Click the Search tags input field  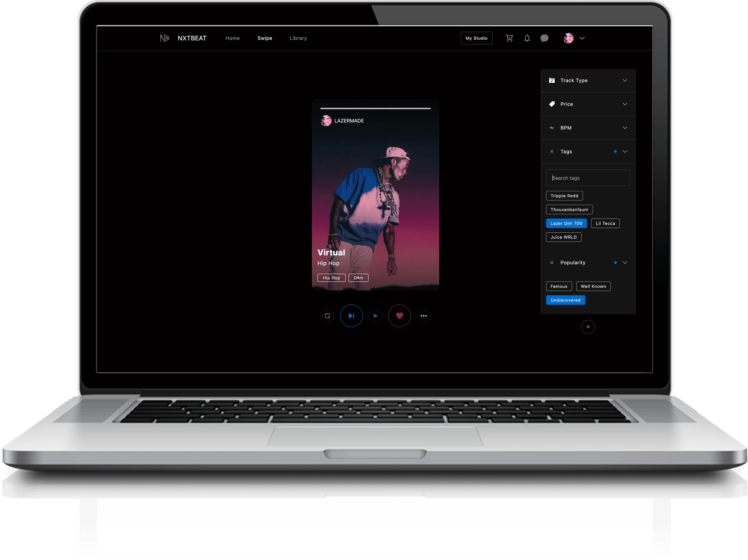coord(588,178)
